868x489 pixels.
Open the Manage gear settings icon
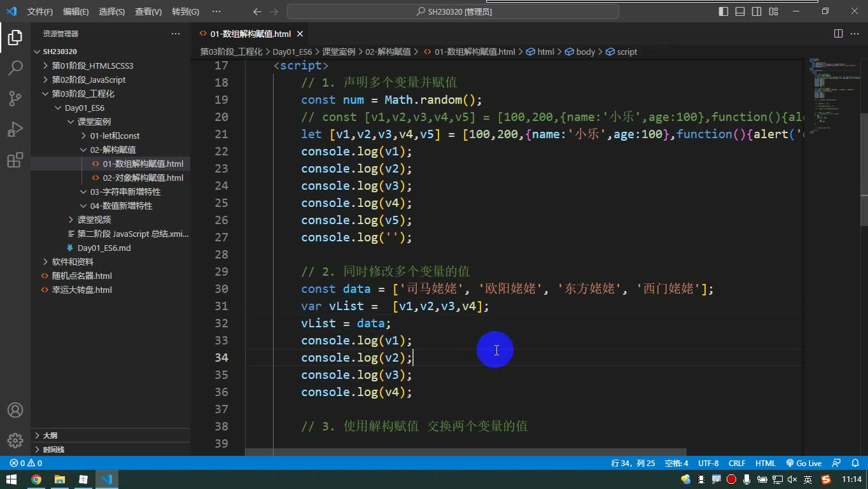click(x=15, y=440)
